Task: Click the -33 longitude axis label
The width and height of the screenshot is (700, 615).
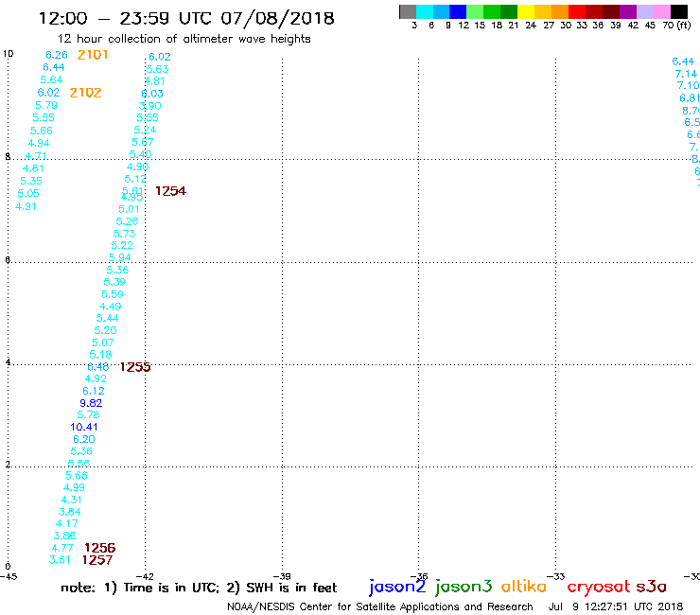Action: [556, 576]
